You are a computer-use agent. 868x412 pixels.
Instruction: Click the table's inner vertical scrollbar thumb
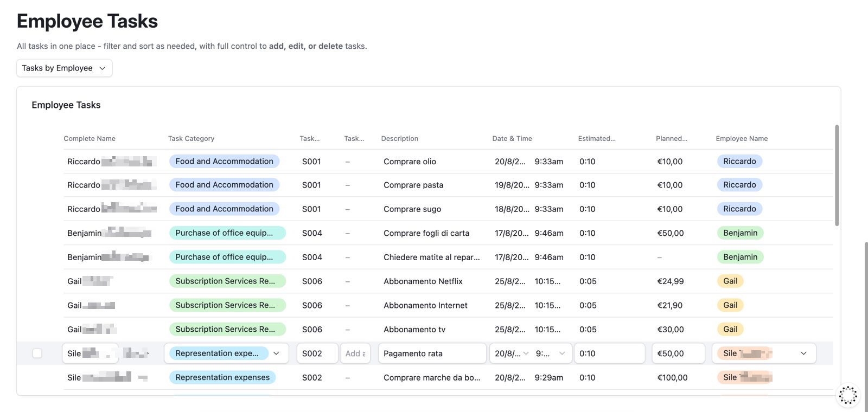point(837,175)
